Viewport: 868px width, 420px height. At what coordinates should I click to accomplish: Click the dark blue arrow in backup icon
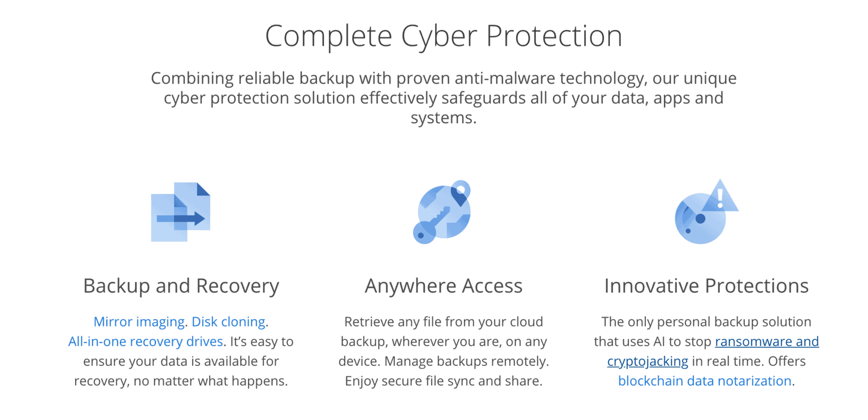click(x=181, y=218)
